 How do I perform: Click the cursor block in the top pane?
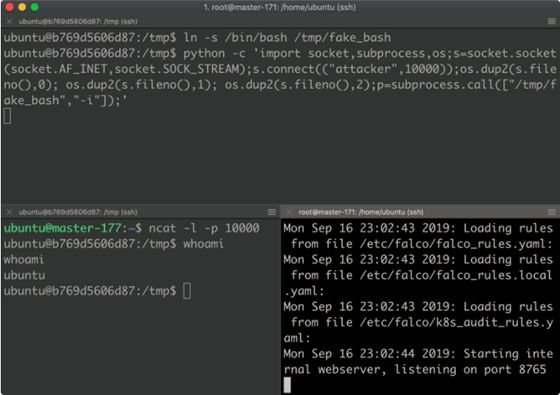pos(8,116)
